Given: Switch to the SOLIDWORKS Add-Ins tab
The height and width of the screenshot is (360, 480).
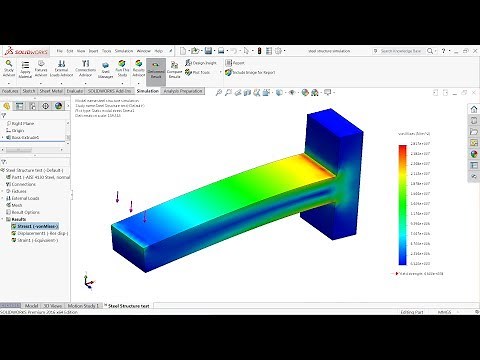Looking at the screenshot, I should click(109, 91).
